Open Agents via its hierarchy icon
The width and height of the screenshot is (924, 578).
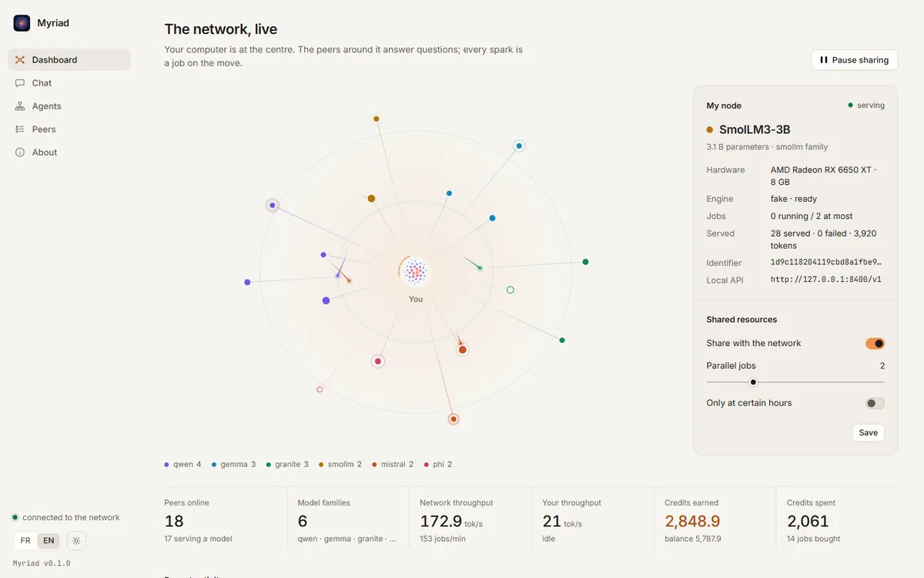point(20,106)
